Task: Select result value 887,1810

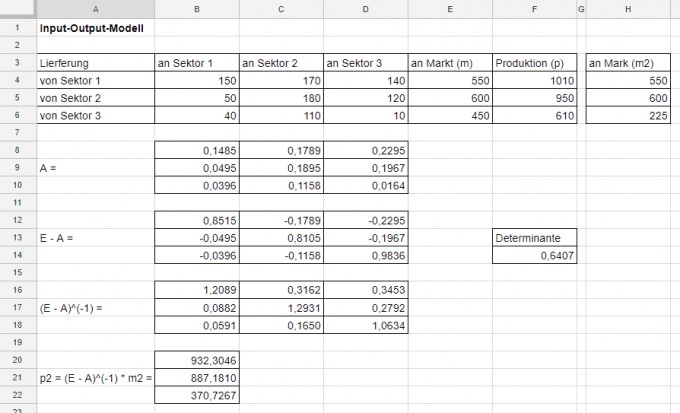Action: click(x=197, y=378)
